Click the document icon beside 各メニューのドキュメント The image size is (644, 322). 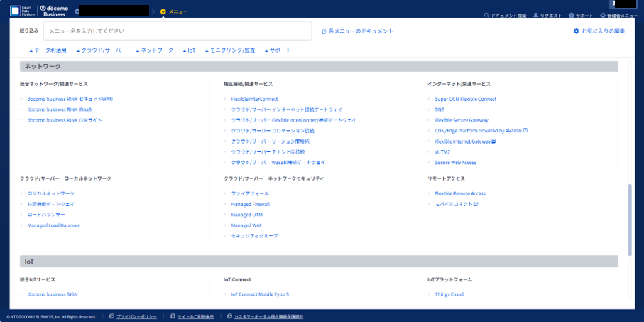pos(324,31)
